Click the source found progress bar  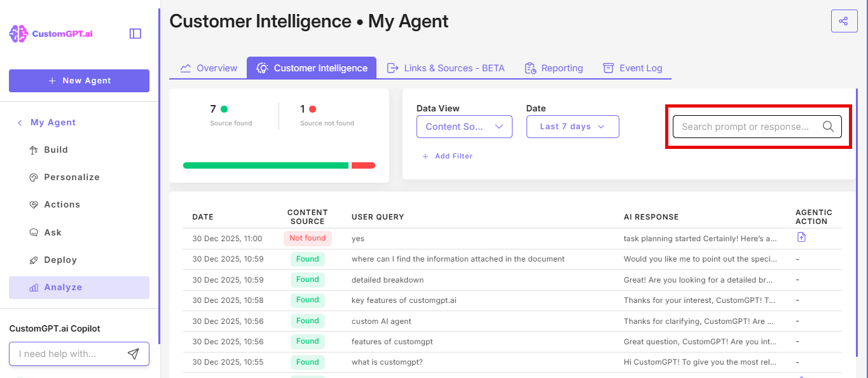tap(266, 165)
